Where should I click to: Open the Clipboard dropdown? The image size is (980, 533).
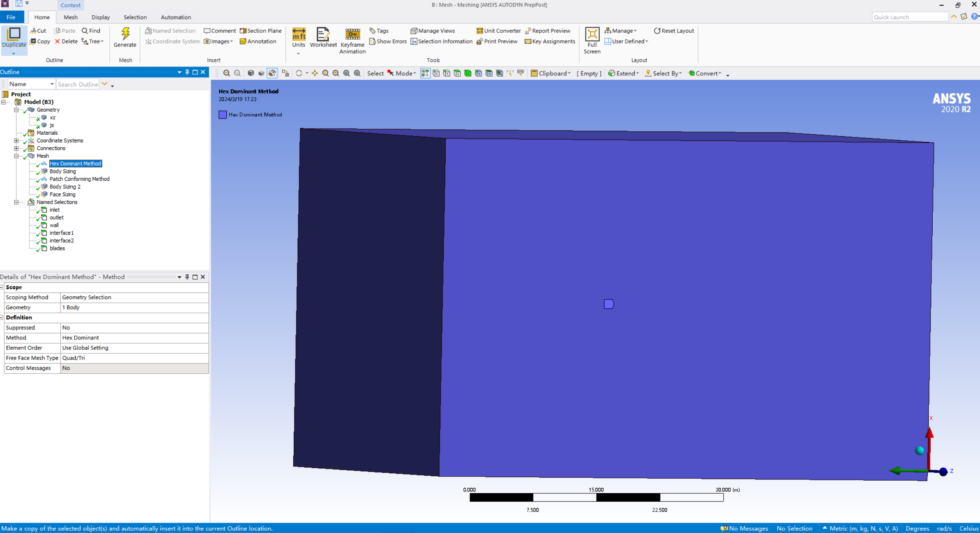coord(550,73)
